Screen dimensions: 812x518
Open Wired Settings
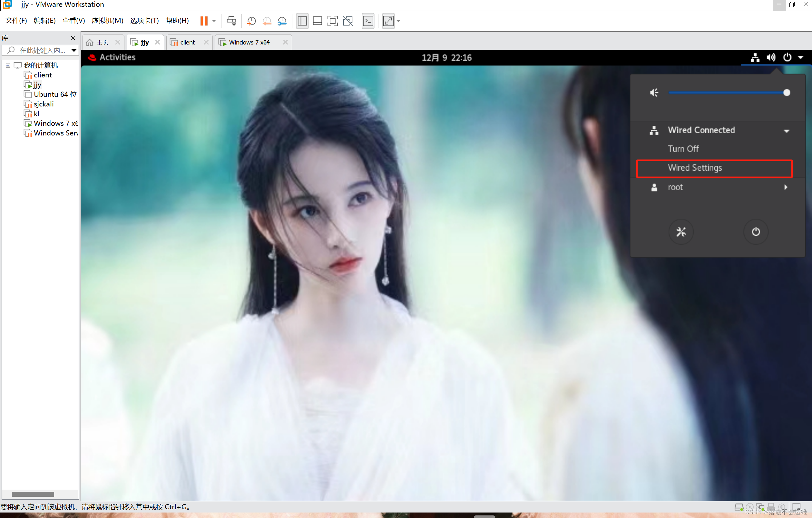pos(695,168)
